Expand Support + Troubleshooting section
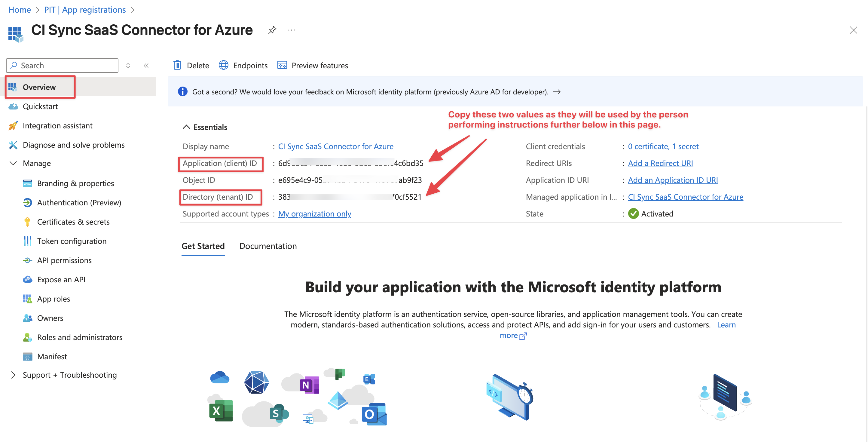 13,375
